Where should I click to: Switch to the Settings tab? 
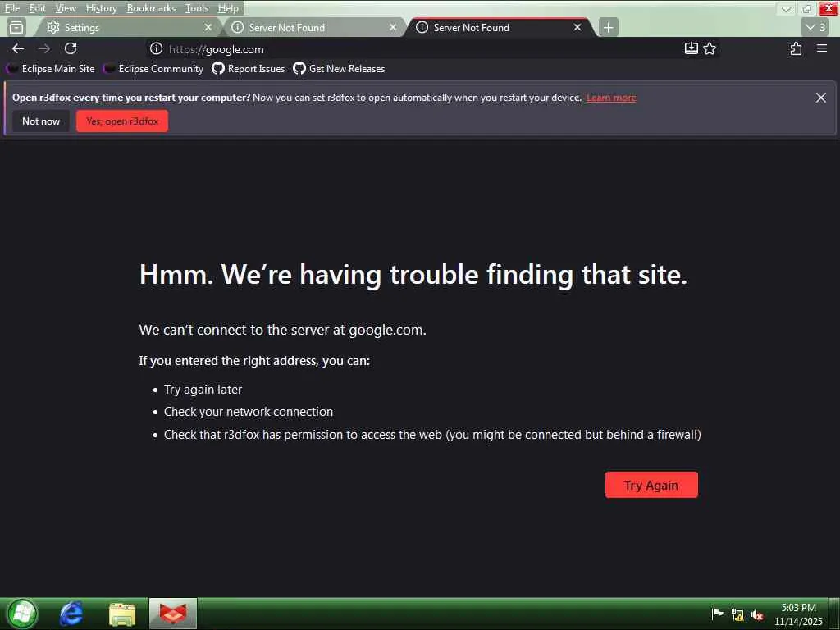pyautogui.click(x=129, y=27)
